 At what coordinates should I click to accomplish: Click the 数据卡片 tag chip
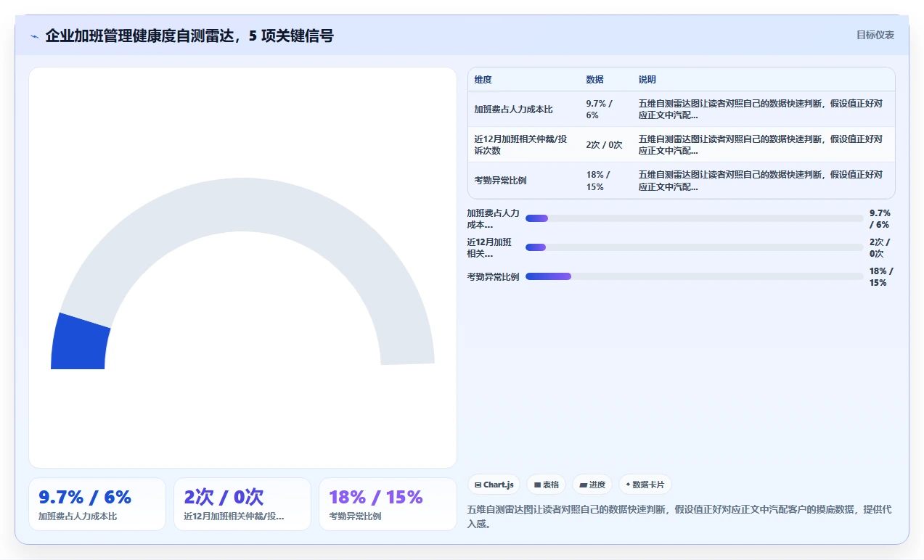pos(645,485)
